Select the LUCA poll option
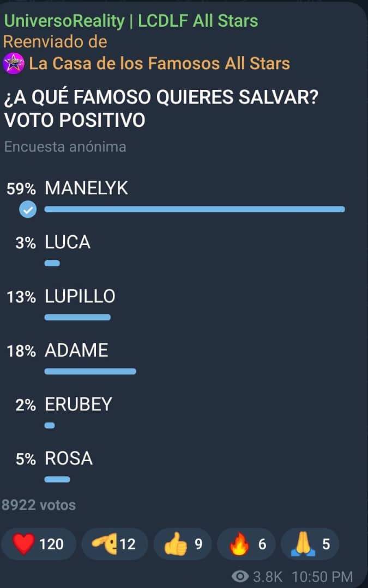This screenshot has height=588, width=368. pyautogui.click(x=68, y=242)
